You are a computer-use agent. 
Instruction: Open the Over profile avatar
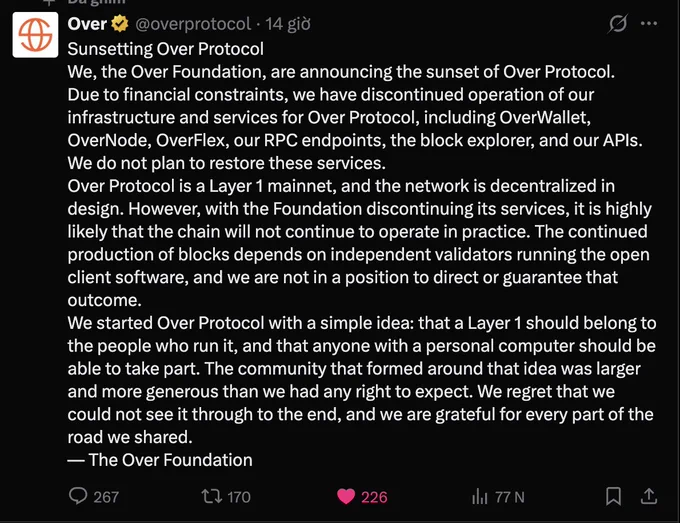click(x=35, y=35)
